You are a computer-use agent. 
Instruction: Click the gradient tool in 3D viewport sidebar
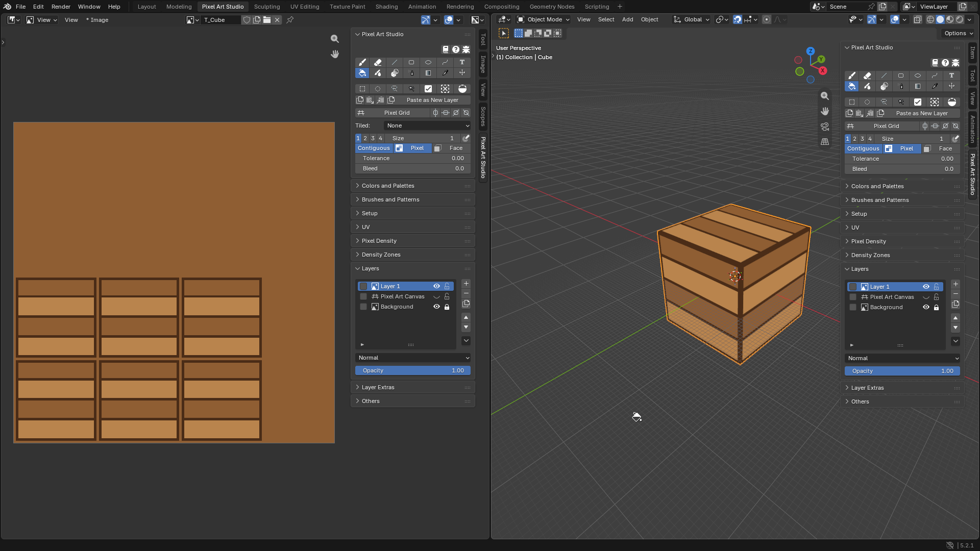pyautogui.click(x=918, y=86)
